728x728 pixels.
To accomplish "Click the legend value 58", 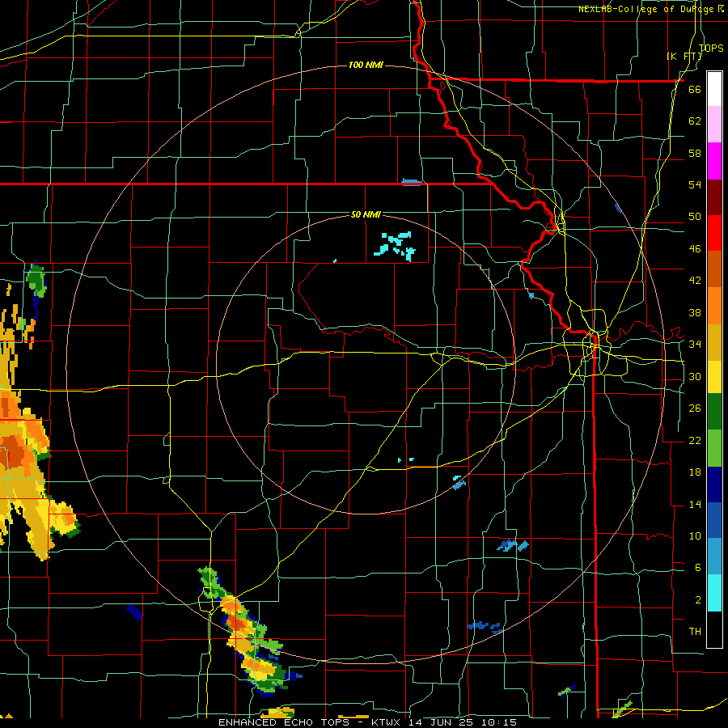I will pos(695,153).
